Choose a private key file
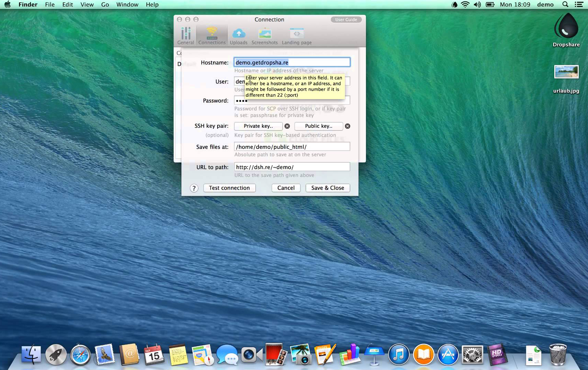The height and width of the screenshot is (370, 588). (258, 126)
